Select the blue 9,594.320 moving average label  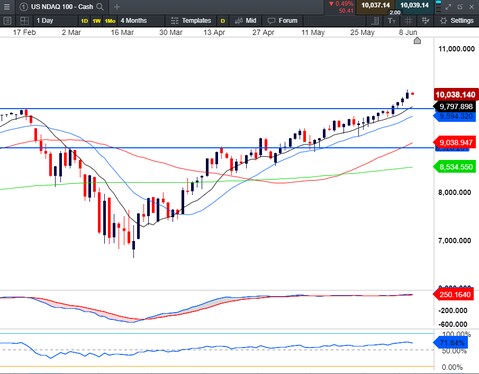coord(455,116)
